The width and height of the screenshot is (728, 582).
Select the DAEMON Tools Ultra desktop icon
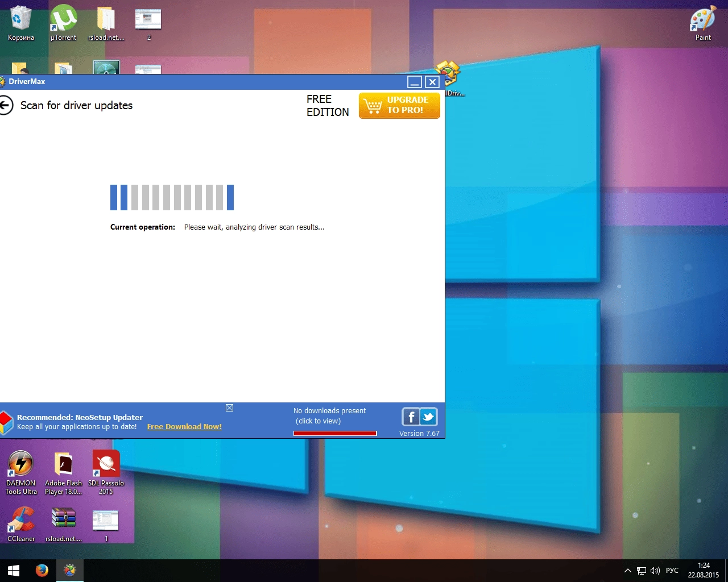pyautogui.click(x=21, y=472)
